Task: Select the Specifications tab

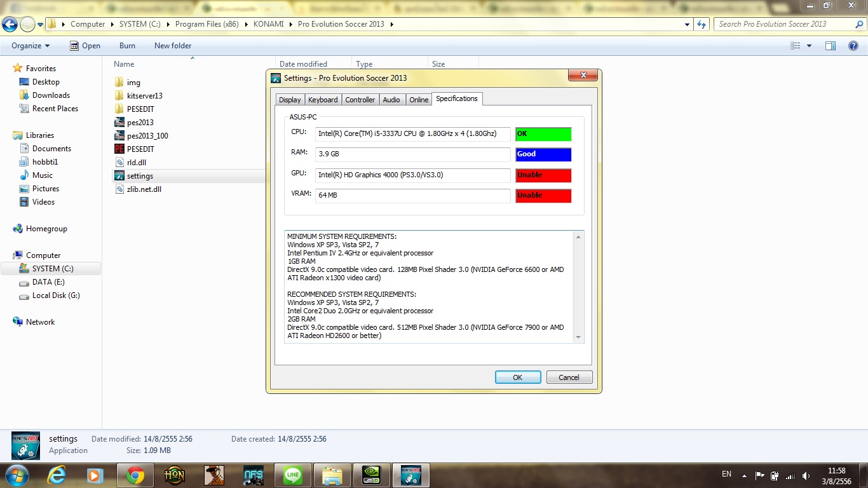Action: click(x=457, y=98)
